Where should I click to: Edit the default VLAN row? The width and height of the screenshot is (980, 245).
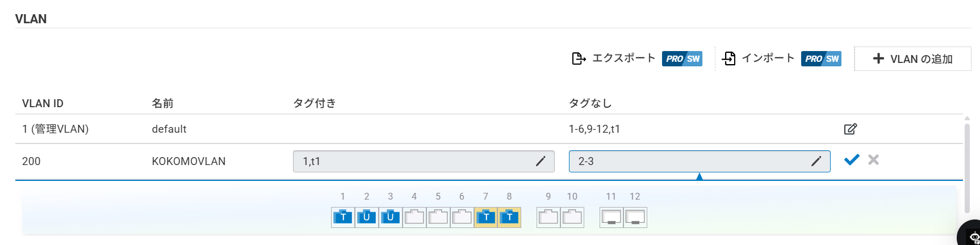coord(850,129)
